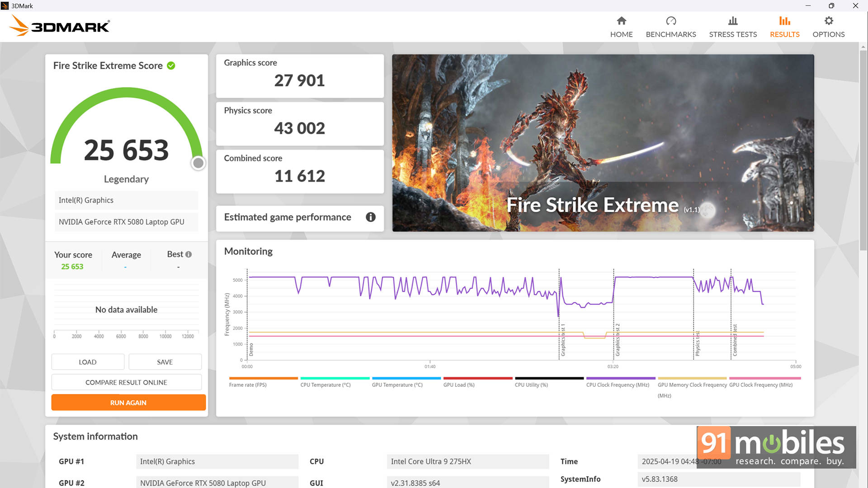868x488 pixels.
Task: Click the Graphics score 27 901 card
Action: 300,76
